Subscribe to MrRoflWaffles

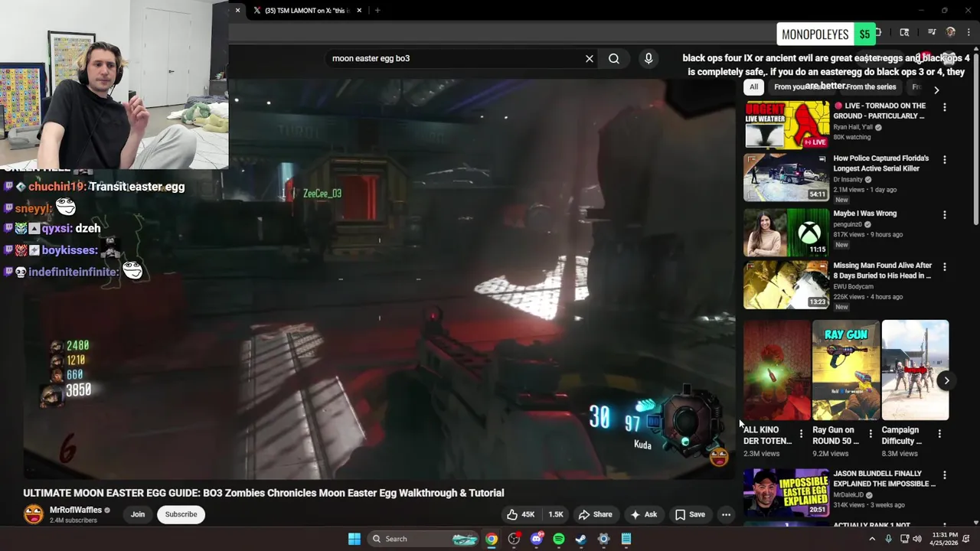point(181,514)
